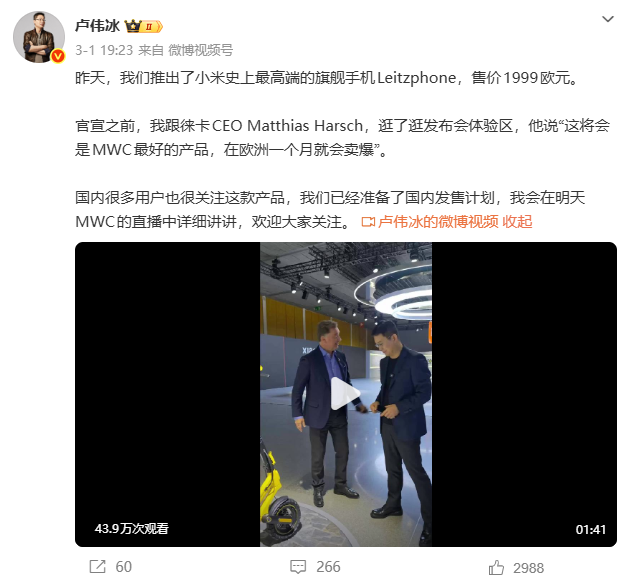This screenshot has width=629, height=581.
Task: Collapse the post with 收起
Action: [517, 221]
